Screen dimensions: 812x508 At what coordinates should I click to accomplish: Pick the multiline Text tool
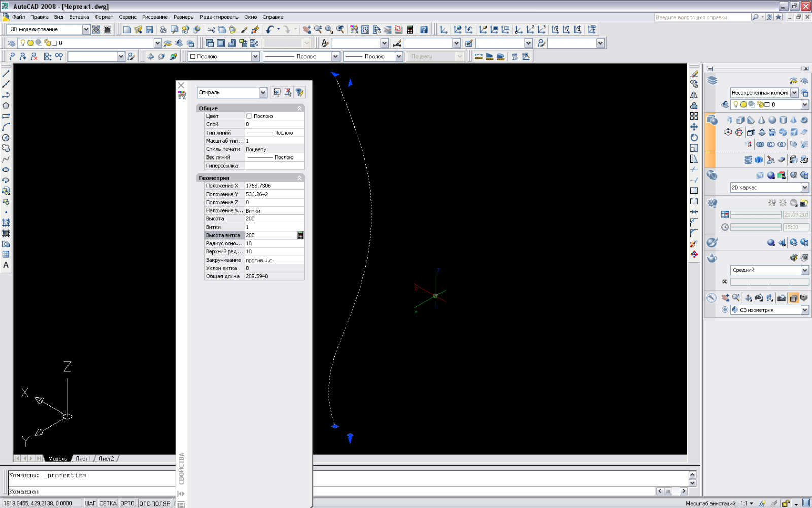click(6, 265)
